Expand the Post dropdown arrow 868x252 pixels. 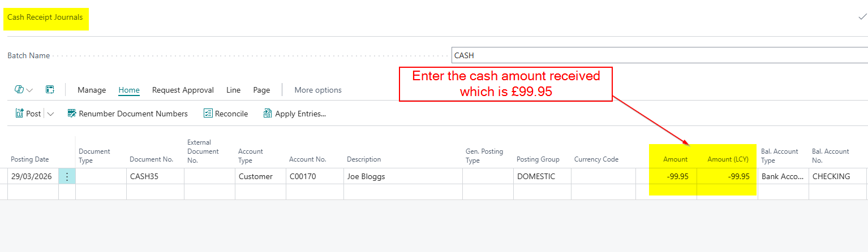pyautogui.click(x=50, y=114)
